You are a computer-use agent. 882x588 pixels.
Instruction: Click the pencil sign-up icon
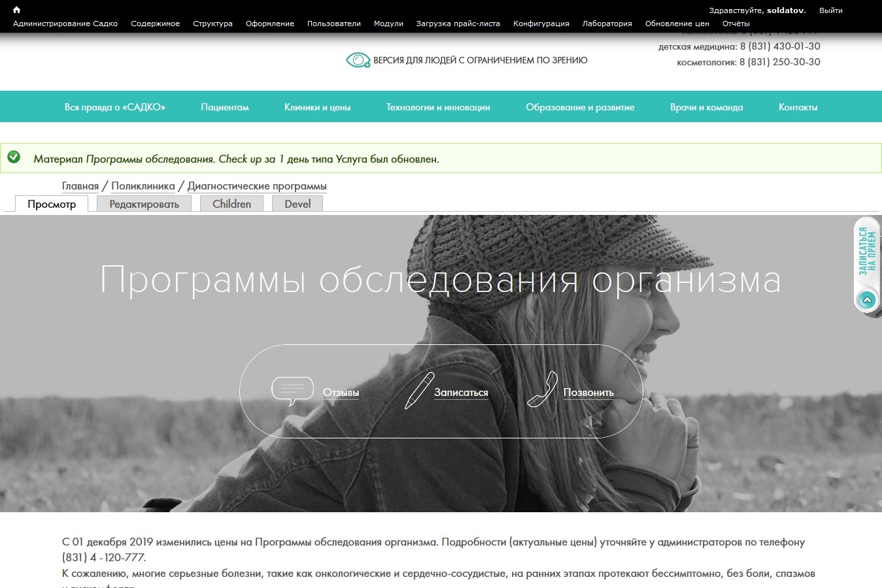point(419,391)
